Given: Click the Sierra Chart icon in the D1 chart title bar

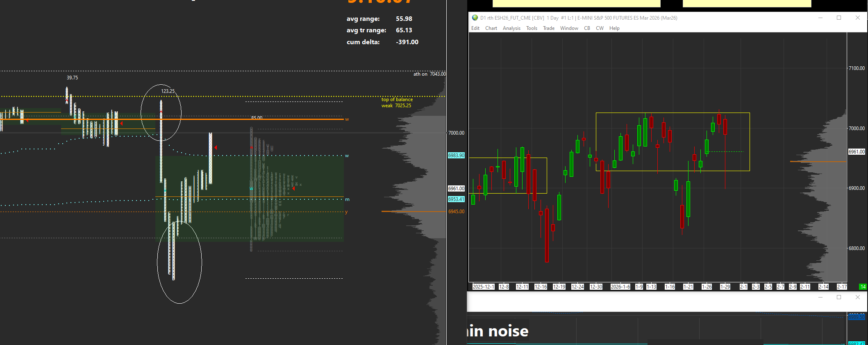Looking at the screenshot, I should (475, 18).
